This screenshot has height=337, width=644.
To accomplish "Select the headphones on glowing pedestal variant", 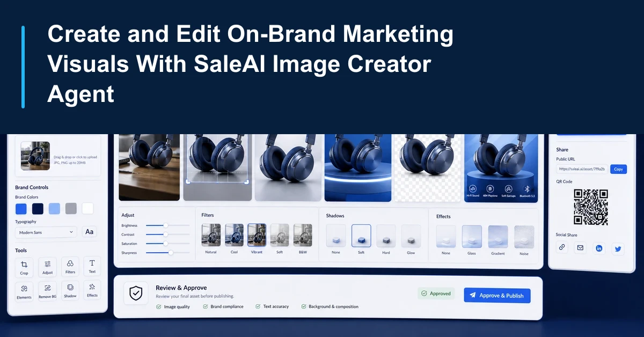I will click(358, 167).
